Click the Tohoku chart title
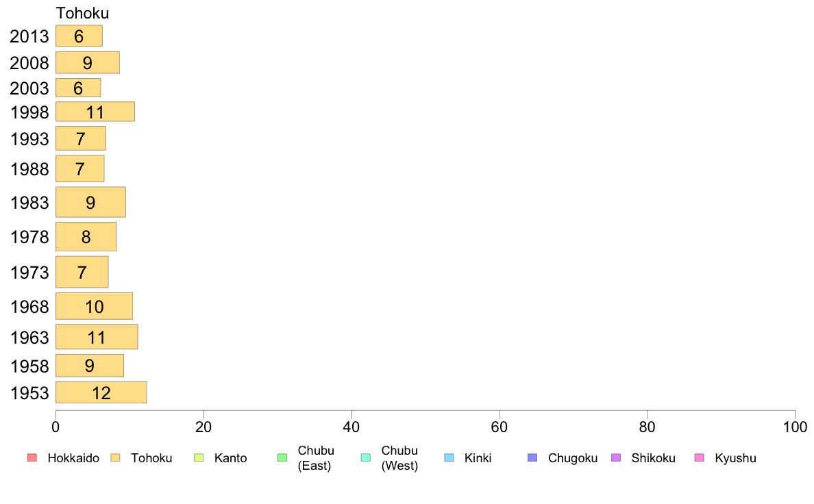The image size is (814, 504). point(82,13)
